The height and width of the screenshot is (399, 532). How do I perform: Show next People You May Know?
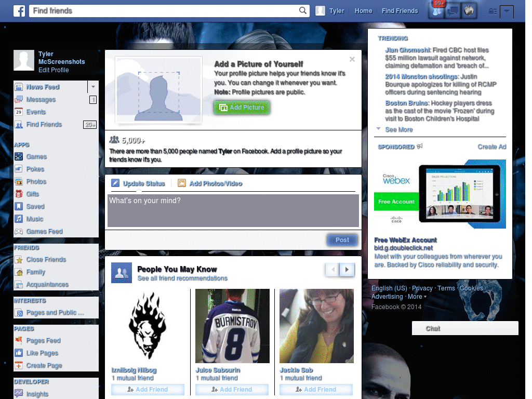click(347, 270)
